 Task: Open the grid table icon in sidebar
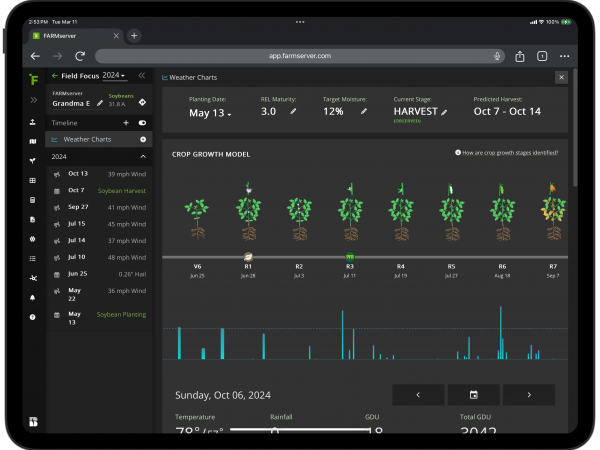pos(33,181)
